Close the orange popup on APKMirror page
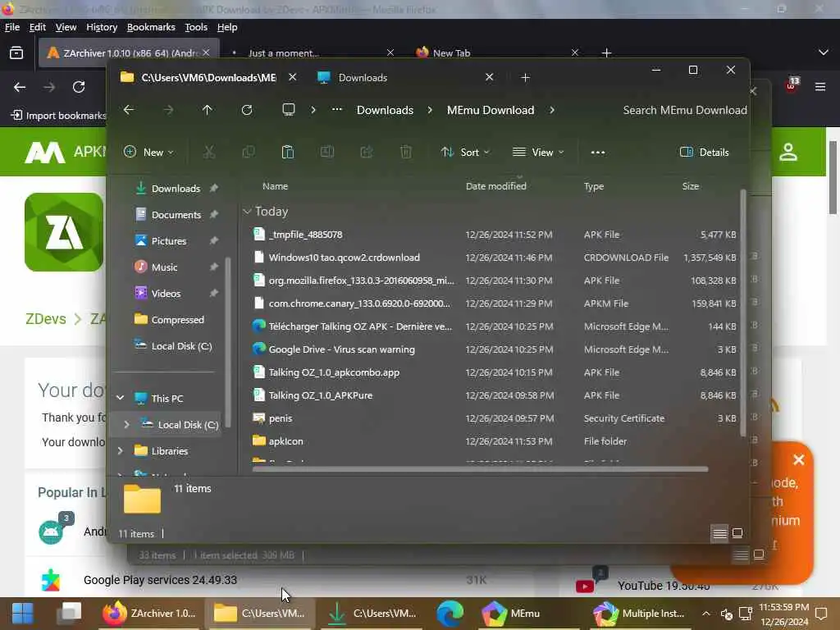Screen dimensions: 840x630 pos(799,459)
